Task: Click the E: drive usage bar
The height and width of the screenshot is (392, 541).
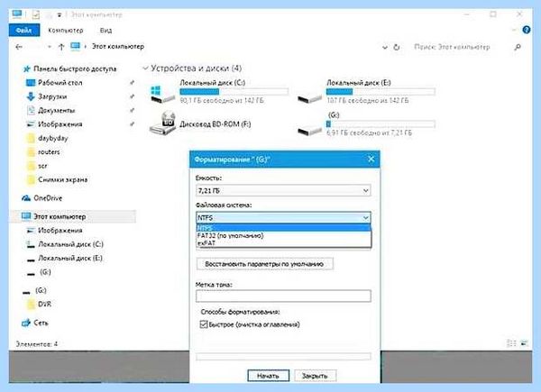Action: click(381, 92)
